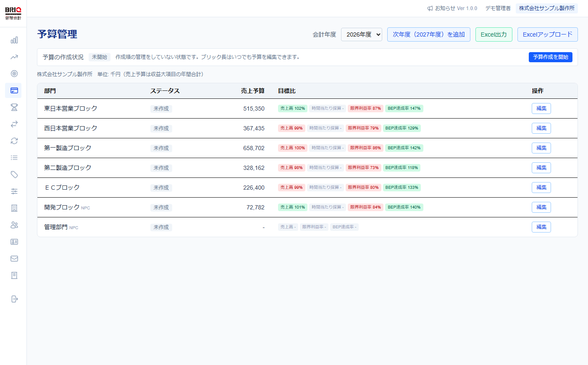Click the 開発ブロック department name
The image size is (588, 365).
pyautogui.click(x=62, y=207)
